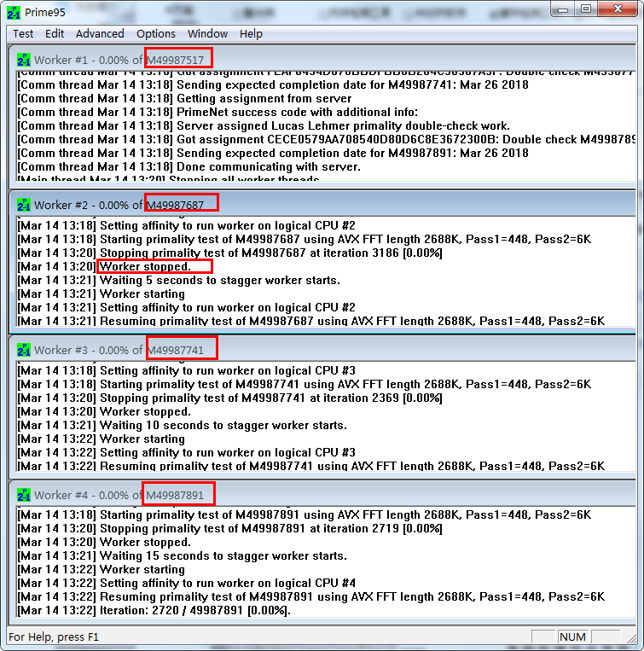
Task: Open the Help menu
Action: [x=251, y=33]
